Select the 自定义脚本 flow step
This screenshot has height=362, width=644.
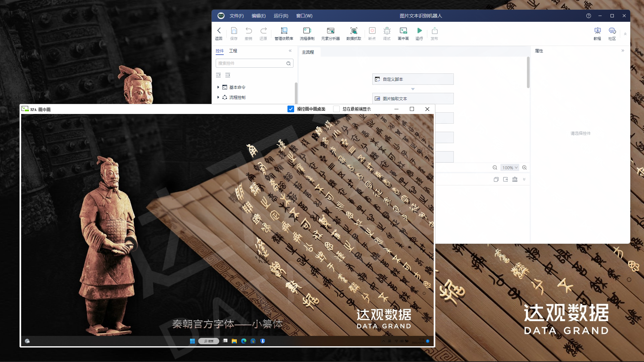[413, 79]
